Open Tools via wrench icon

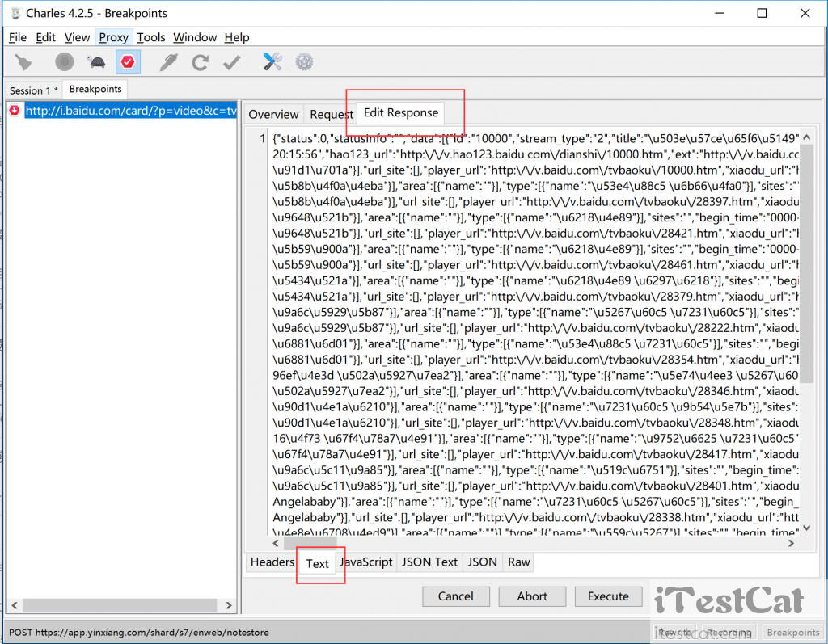pyautogui.click(x=272, y=62)
